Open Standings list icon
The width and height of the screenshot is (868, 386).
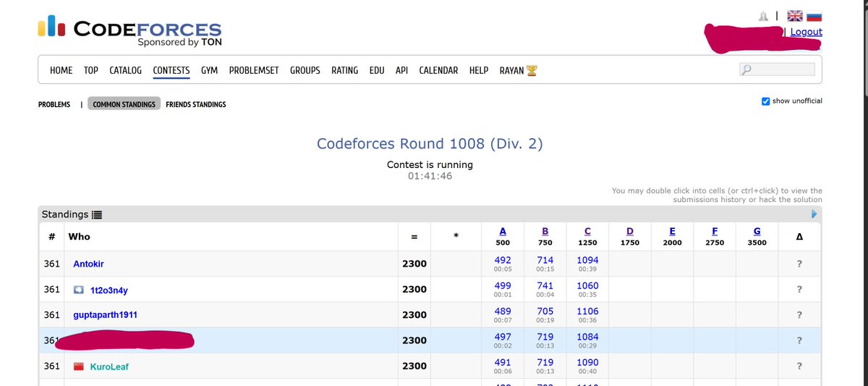click(x=97, y=214)
